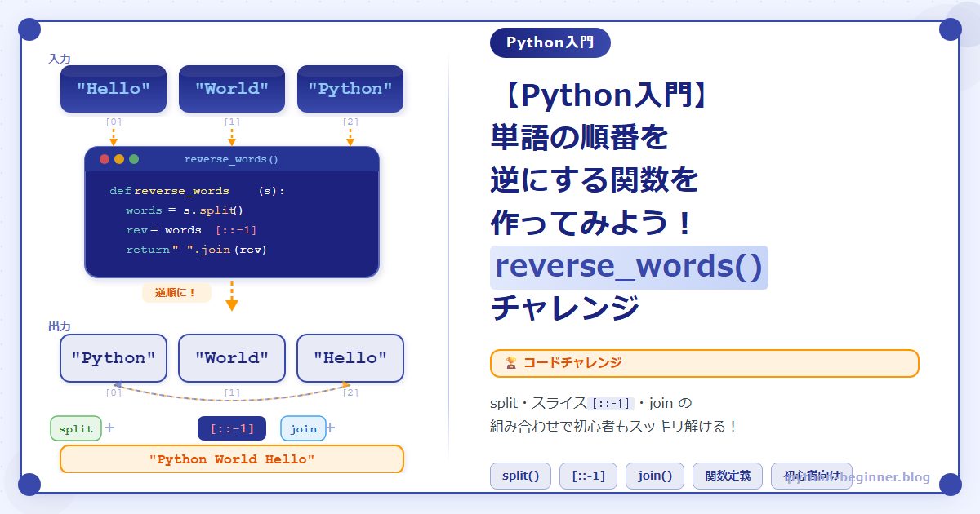Click the 【Python入門】 headline line
The width and height of the screenshot is (980, 514).
[604, 96]
